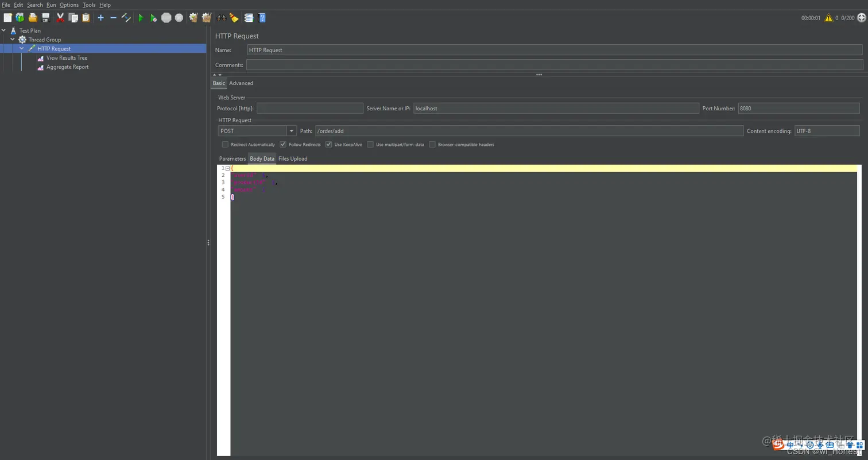The width and height of the screenshot is (868, 460).
Task: Click the Content encoding field
Action: click(827, 131)
